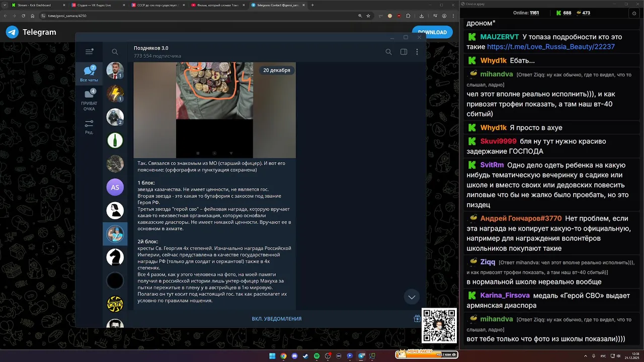The width and height of the screenshot is (644, 362).
Task: Switch keyboard language "РУС" in tray
Action: click(603, 356)
